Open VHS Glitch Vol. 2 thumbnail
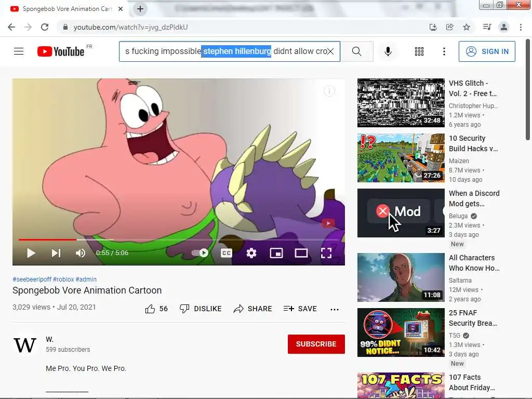This screenshot has height=399, width=532. pos(401,103)
